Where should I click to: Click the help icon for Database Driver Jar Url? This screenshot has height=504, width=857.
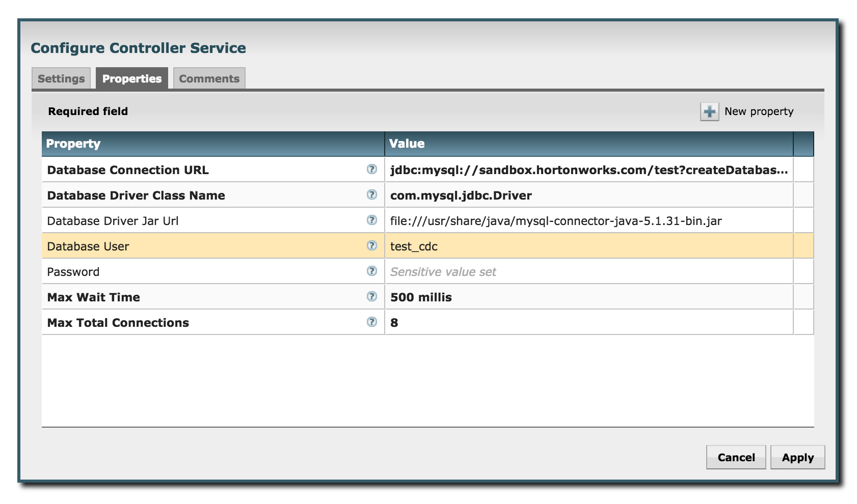coord(372,221)
